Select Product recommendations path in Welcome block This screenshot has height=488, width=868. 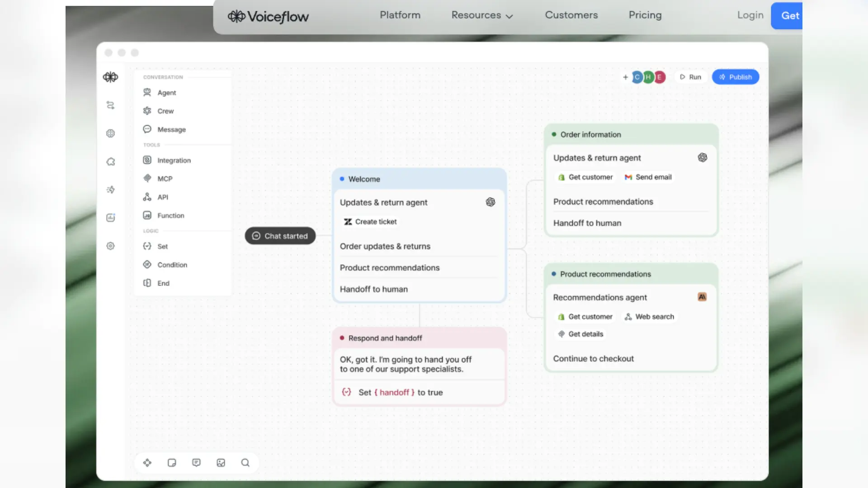click(419, 268)
